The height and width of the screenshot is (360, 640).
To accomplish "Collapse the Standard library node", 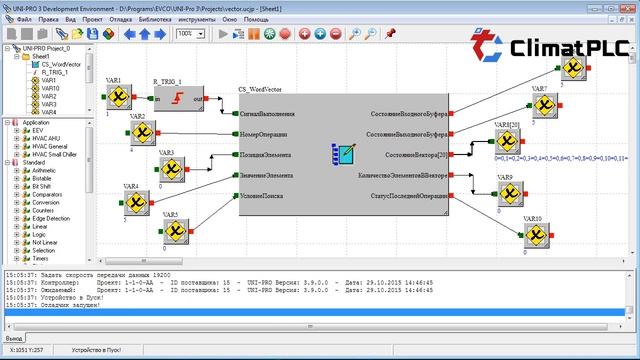I will (7, 162).
